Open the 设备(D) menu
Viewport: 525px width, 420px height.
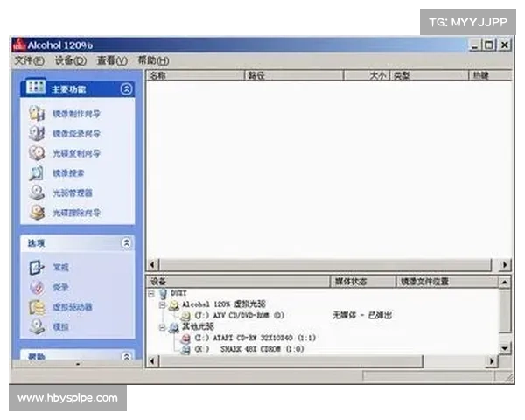(70, 60)
